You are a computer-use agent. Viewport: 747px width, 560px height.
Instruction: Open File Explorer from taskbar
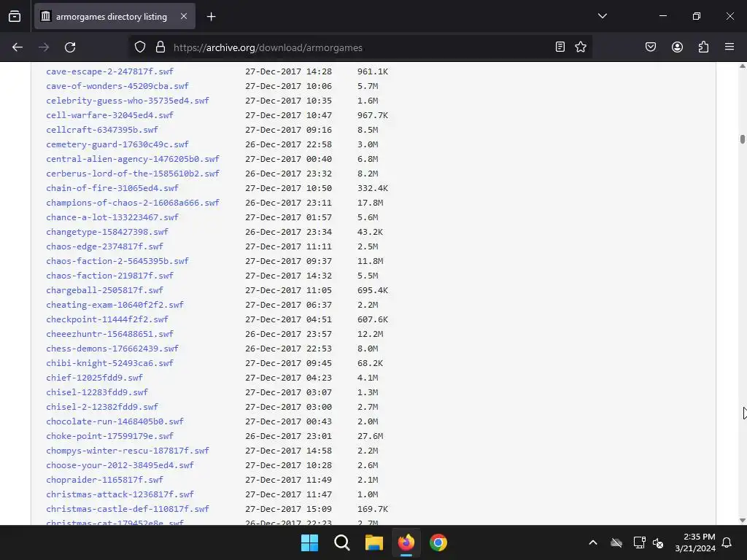click(x=374, y=542)
